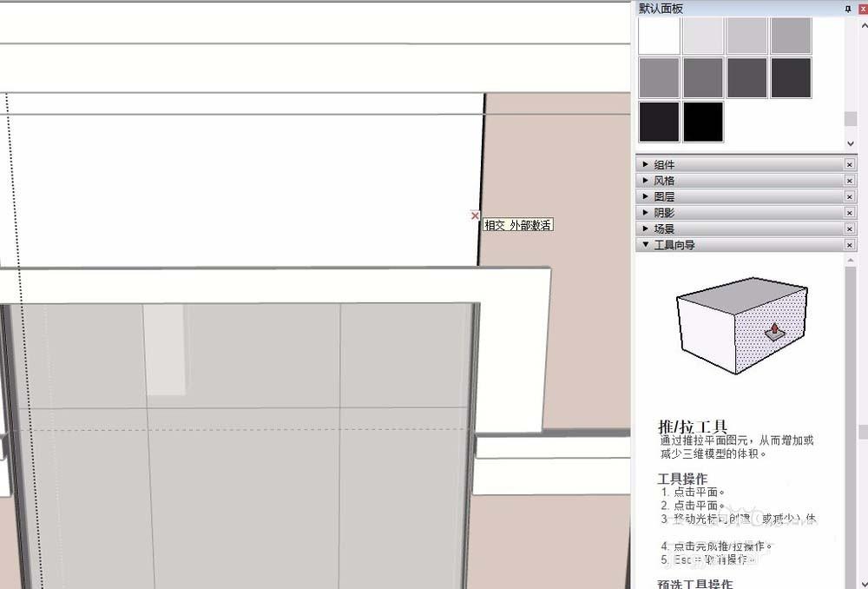
Task: Collapse the 工具向导 panel
Action: tap(644, 244)
